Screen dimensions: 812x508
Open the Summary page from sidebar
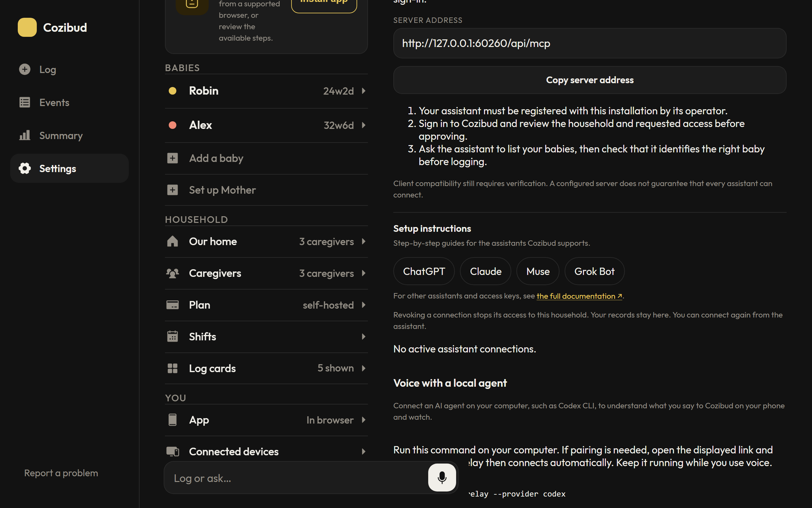[x=69, y=135]
